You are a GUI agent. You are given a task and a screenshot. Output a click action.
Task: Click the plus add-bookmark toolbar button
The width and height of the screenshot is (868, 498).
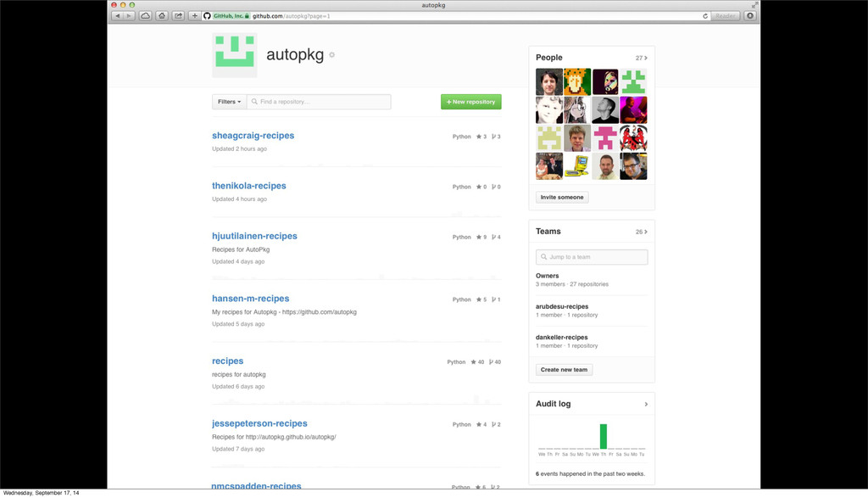tap(194, 16)
